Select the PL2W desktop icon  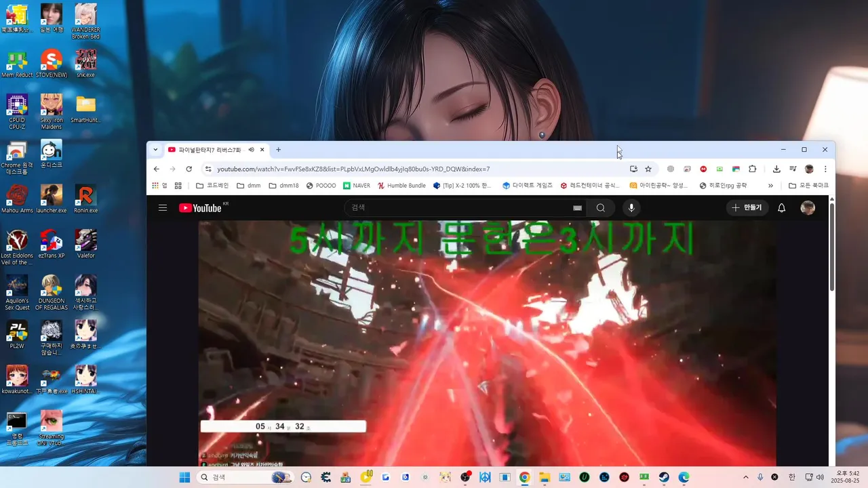pos(17,335)
